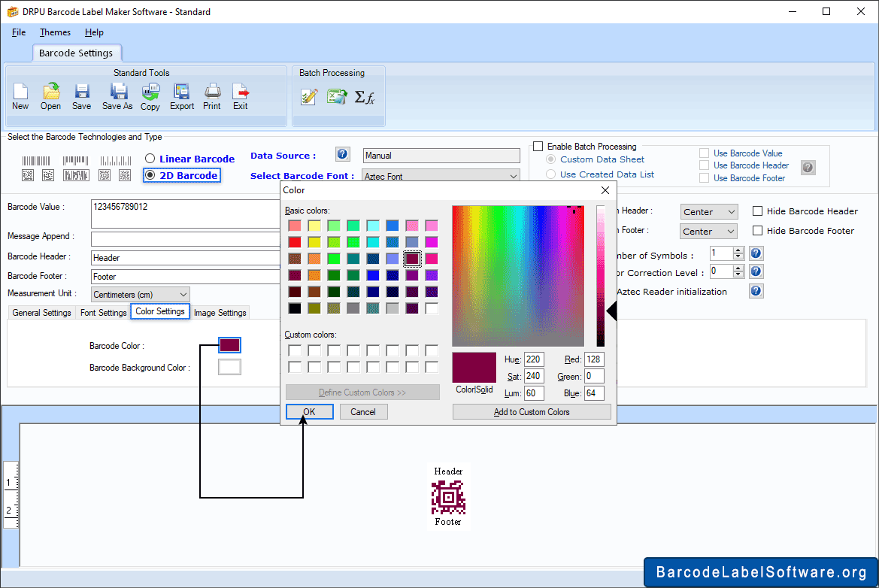Click the Barcode Background Color swatch

[x=229, y=367]
